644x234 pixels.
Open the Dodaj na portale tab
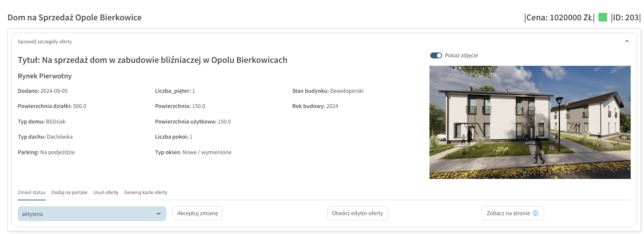tap(70, 193)
